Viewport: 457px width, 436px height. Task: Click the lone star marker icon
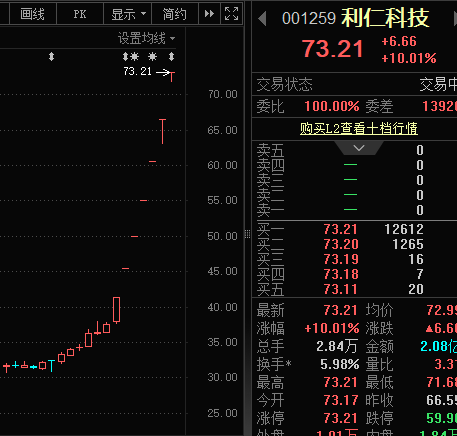(x=152, y=56)
